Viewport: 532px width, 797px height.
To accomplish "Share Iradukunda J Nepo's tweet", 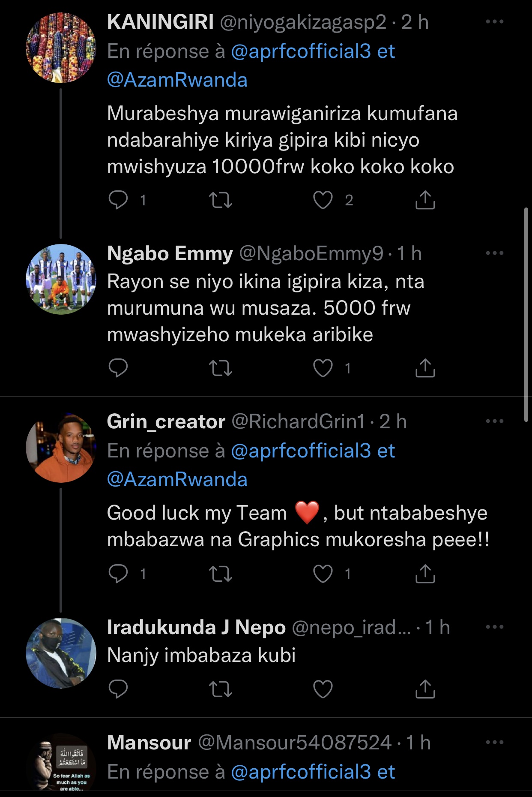I will click(x=425, y=689).
